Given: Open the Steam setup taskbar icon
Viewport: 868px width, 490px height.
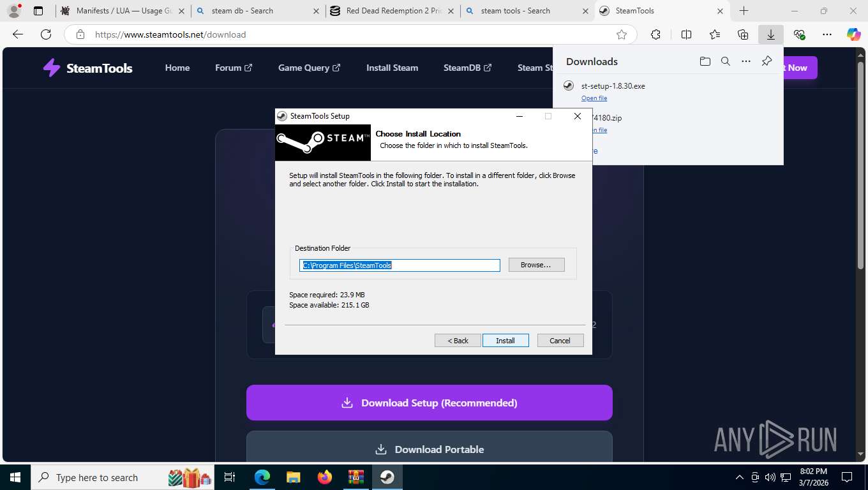Looking at the screenshot, I should coord(387,477).
